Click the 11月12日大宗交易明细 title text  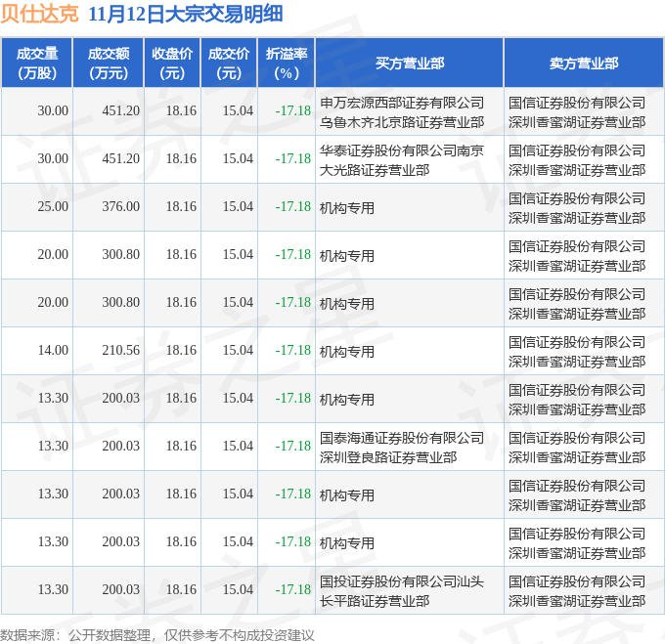coord(186,14)
